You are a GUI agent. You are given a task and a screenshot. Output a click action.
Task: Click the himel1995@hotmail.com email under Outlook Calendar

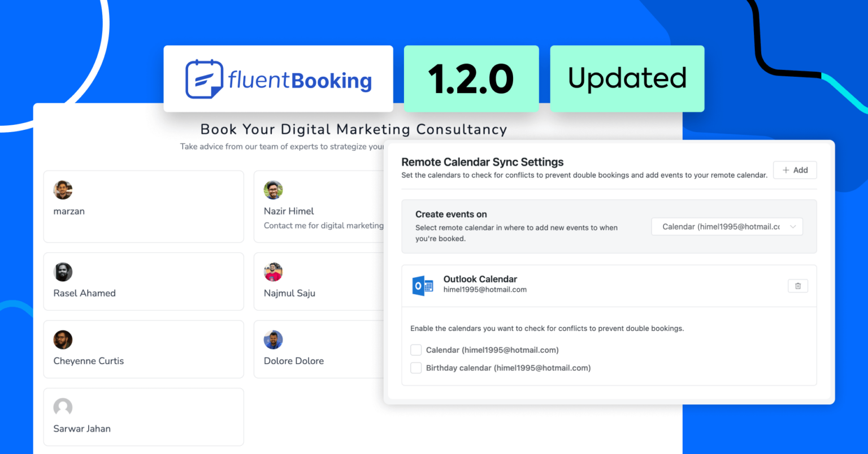click(485, 290)
